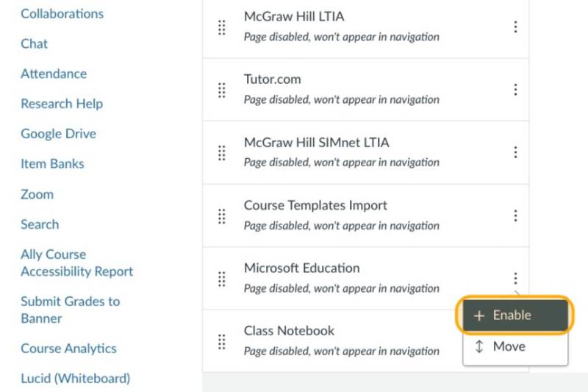The image size is (588, 392).
Task: Choose Move in the options menu
Action: coord(515,346)
